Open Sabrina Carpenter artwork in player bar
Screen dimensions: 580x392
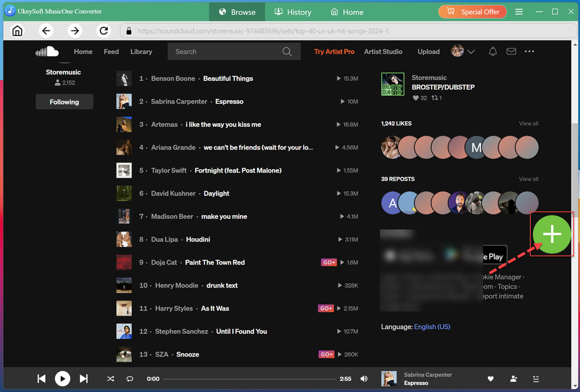tap(389, 378)
